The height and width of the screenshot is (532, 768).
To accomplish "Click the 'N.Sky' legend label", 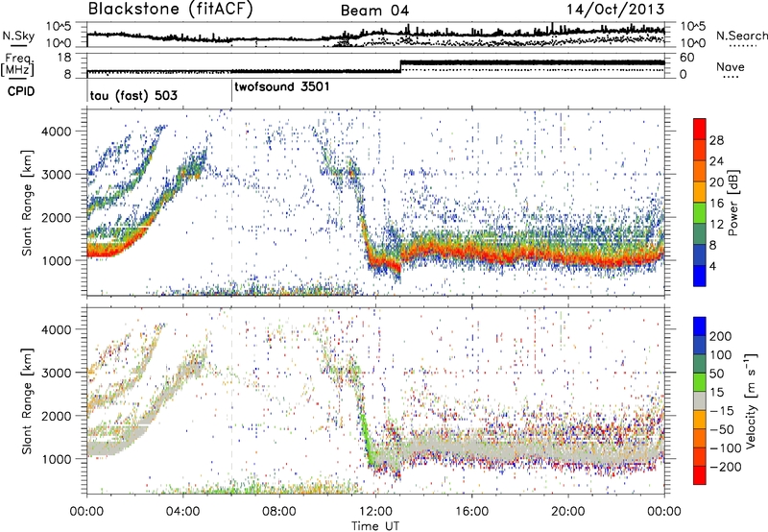I will [x=18, y=36].
